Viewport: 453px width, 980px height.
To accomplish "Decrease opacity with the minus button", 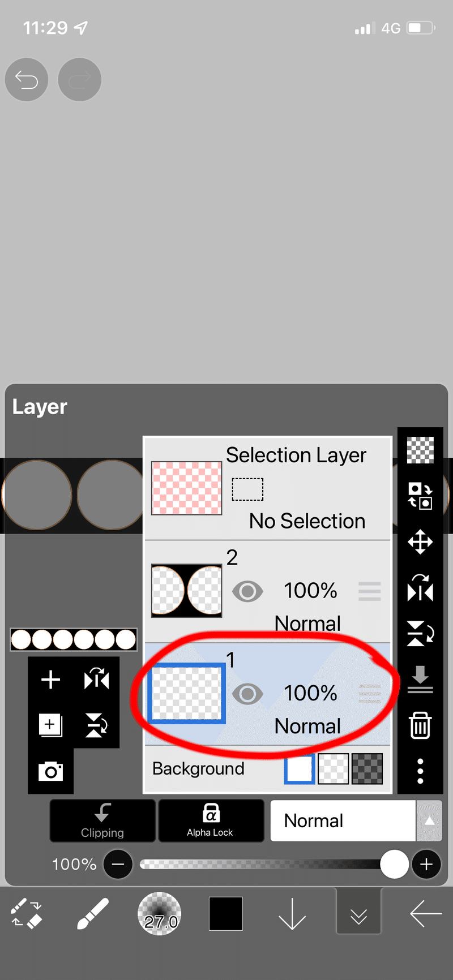I will (x=118, y=864).
